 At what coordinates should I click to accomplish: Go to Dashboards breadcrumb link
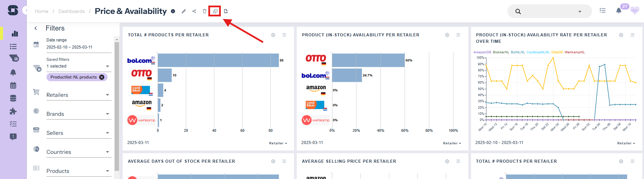point(72,11)
